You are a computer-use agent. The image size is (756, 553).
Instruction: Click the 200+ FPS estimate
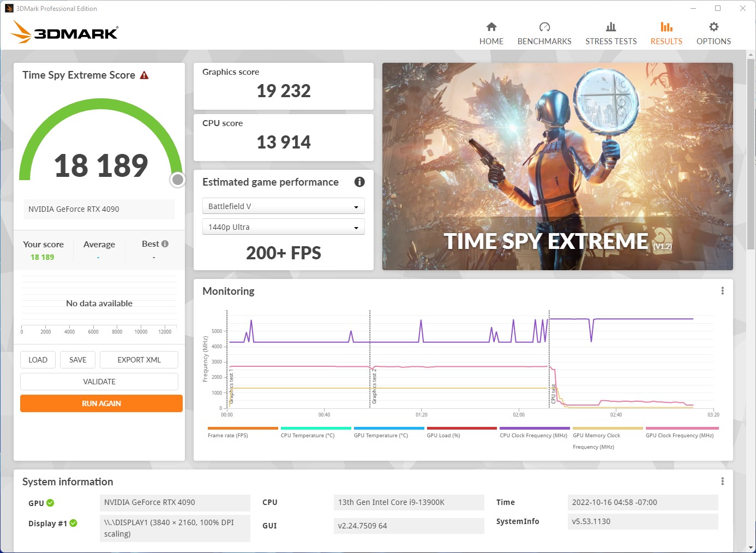point(284,253)
